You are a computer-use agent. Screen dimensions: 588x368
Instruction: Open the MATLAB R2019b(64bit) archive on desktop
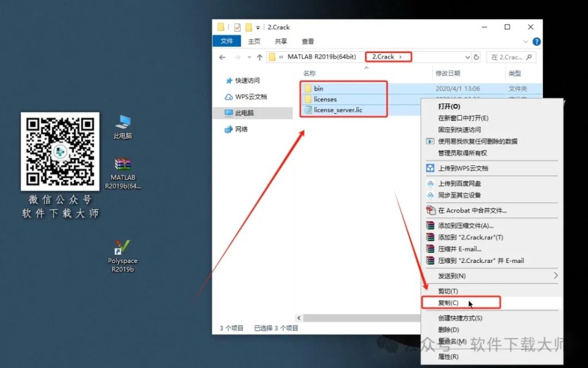coord(123,164)
